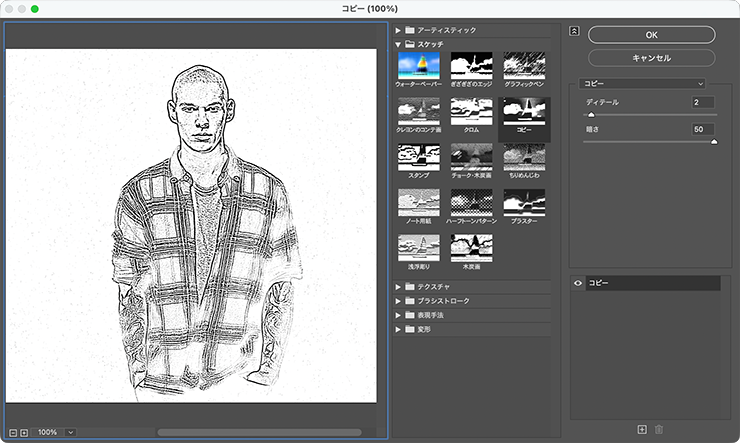Choose the グラフィックペン filter thumbnail
Screen dimensions: 740x443
tap(523, 67)
